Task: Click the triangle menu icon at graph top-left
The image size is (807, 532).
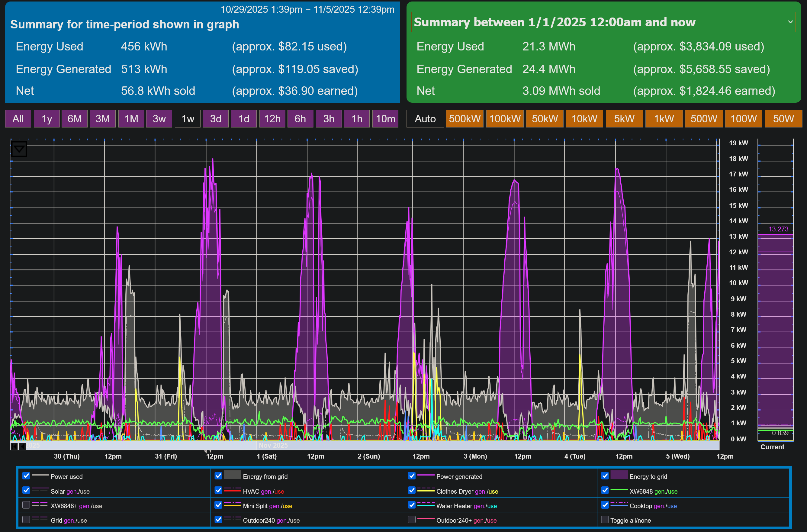Action: pyautogui.click(x=19, y=149)
